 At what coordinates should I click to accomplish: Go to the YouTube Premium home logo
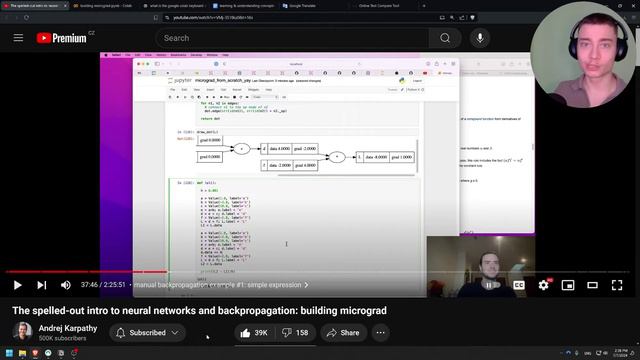pos(62,38)
